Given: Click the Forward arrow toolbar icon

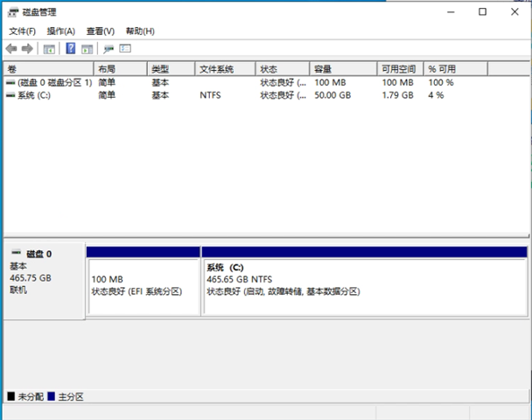Looking at the screenshot, I should coord(28,49).
